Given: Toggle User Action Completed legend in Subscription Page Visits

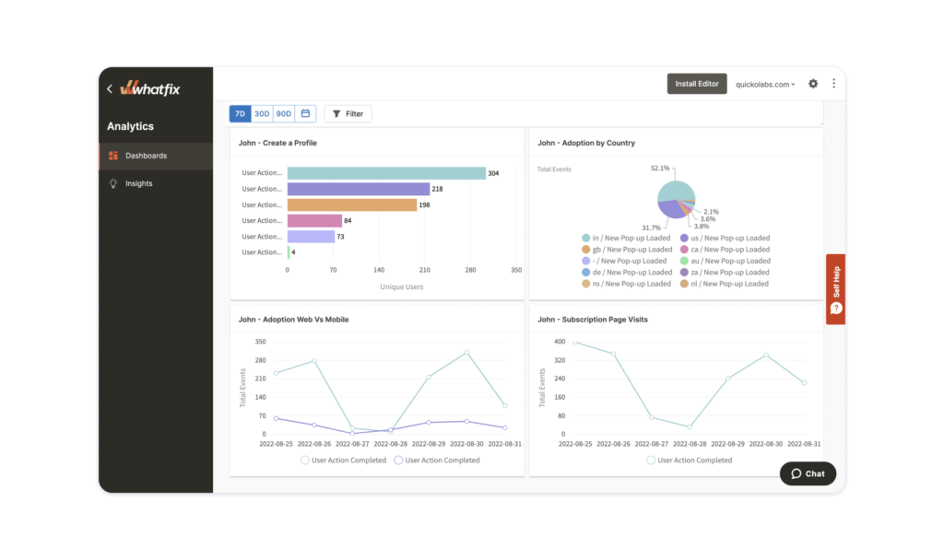Looking at the screenshot, I should pos(690,461).
